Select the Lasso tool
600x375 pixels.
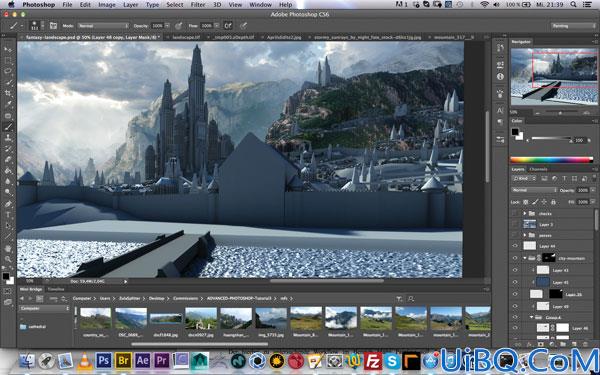click(x=8, y=71)
